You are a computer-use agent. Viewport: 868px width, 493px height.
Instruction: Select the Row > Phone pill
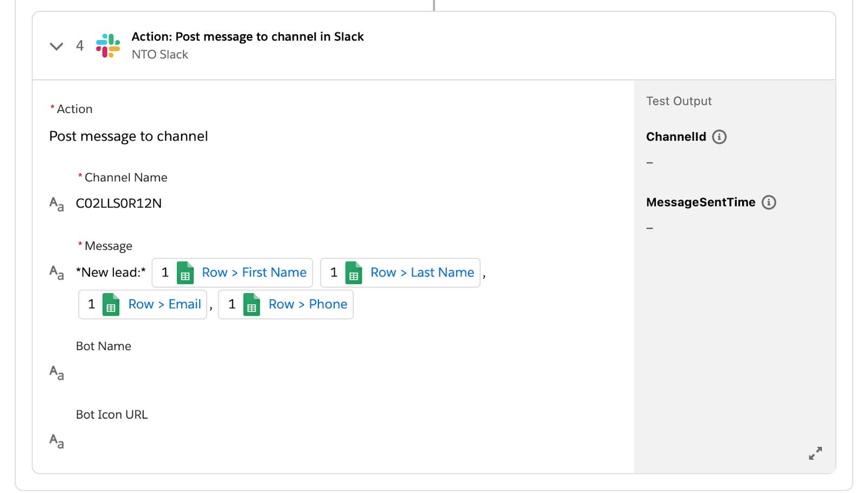[x=286, y=305]
